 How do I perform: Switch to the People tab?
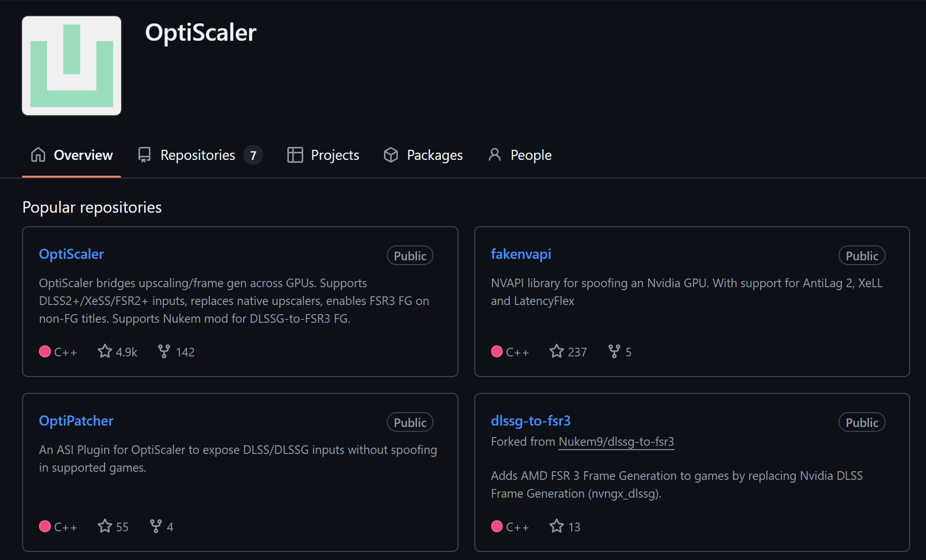[x=530, y=154]
